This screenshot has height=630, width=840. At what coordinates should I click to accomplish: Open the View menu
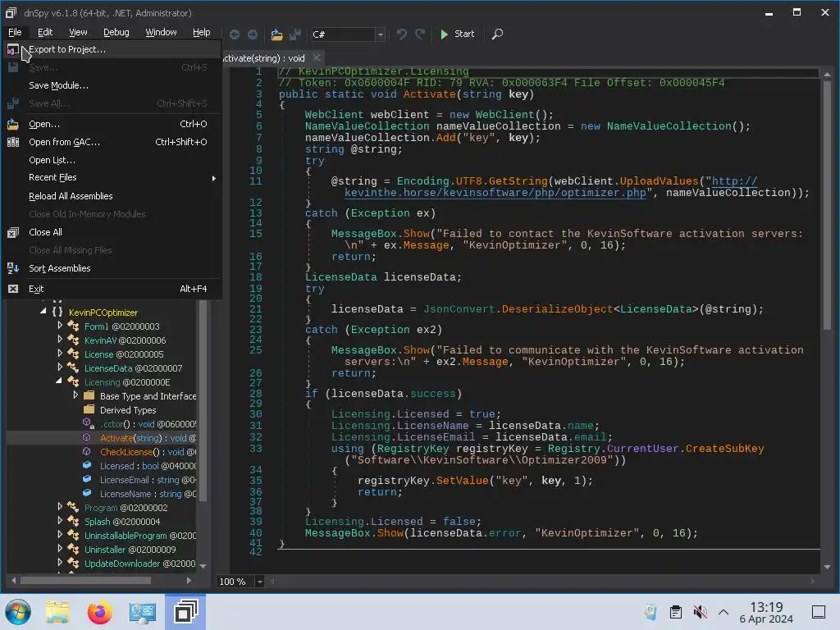pyautogui.click(x=78, y=32)
